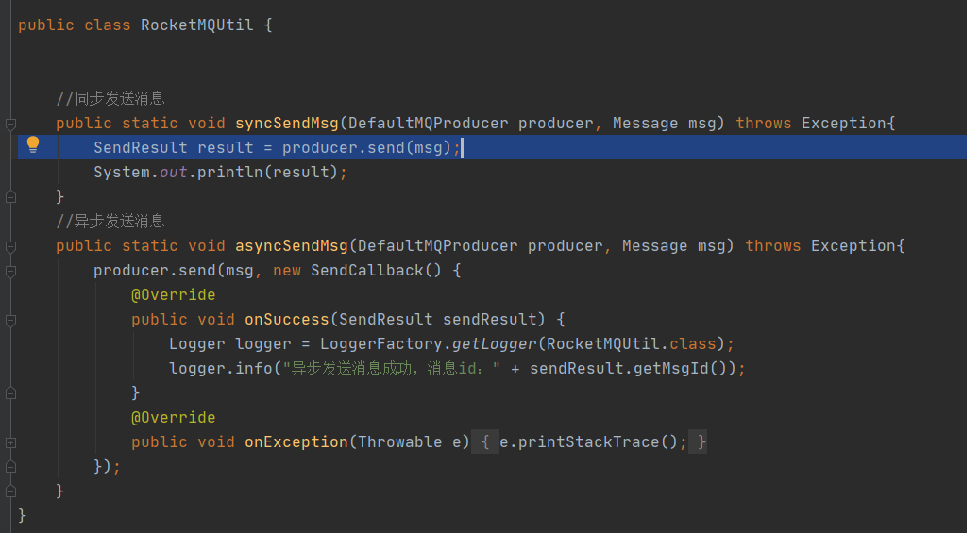This screenshot has width=980, height=533.
Task: Collapse the syncSendMsg method fold marker
Action: (10, 124)
